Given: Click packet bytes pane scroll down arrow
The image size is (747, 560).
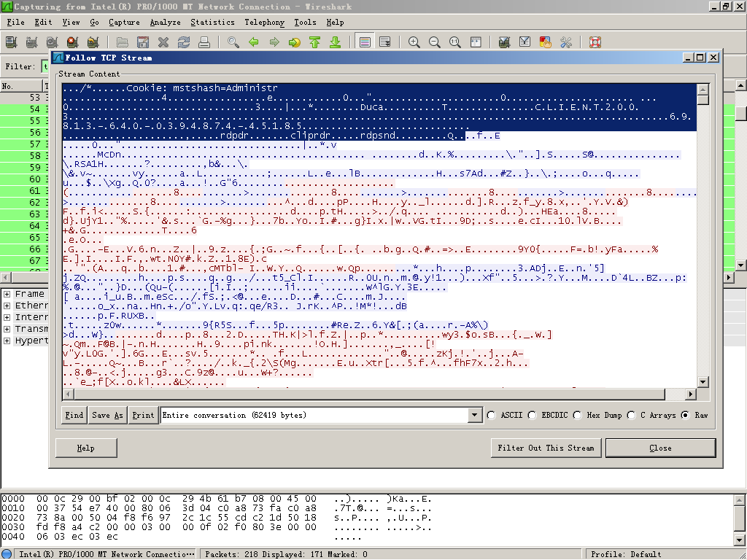Looking at the screenshot, I should click(740, 540).
